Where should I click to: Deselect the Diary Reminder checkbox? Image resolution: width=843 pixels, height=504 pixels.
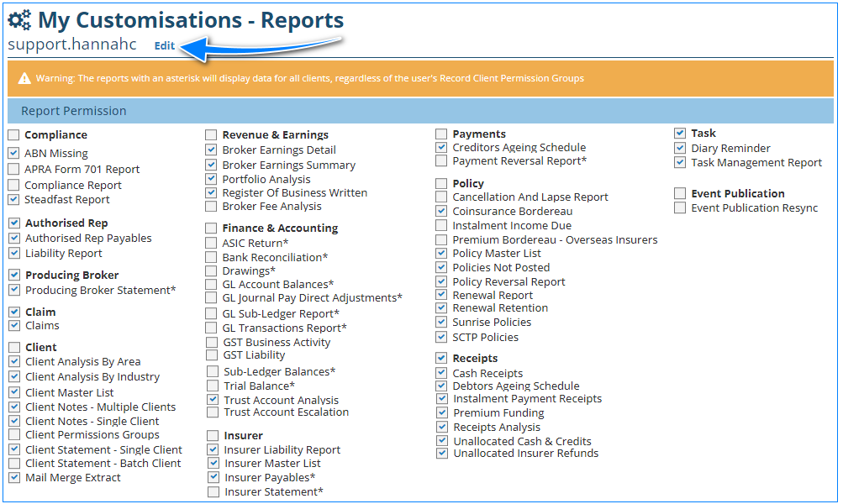[x=681, y=149]
